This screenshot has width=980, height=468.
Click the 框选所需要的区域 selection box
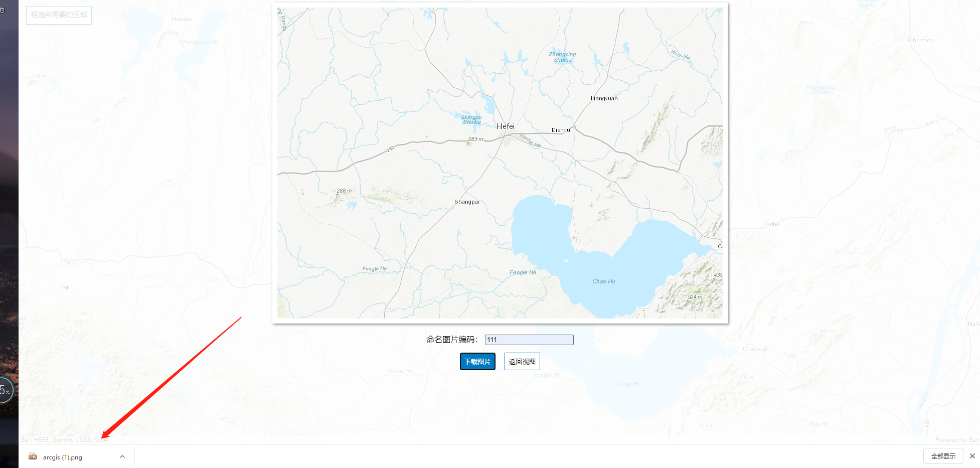pyautogui.click(x=59, y=15)
